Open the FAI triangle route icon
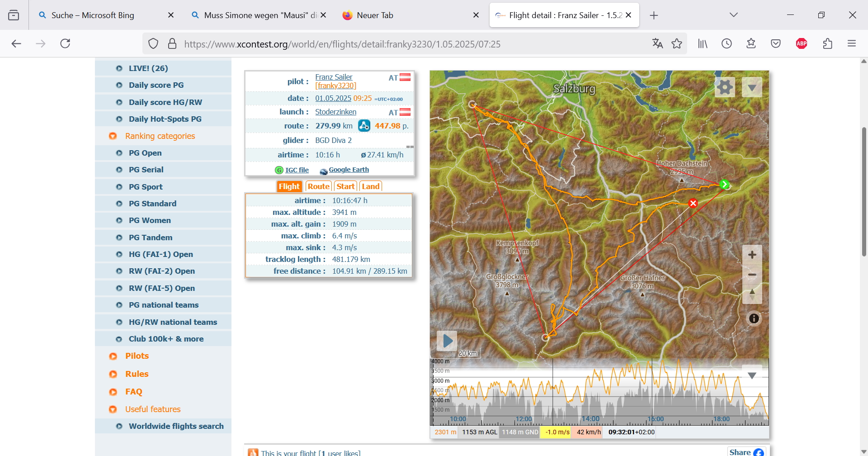 (x=364, y=126)
